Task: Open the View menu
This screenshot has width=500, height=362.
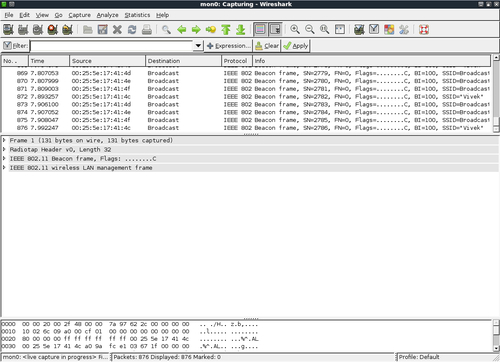Action: coord(42,15)
